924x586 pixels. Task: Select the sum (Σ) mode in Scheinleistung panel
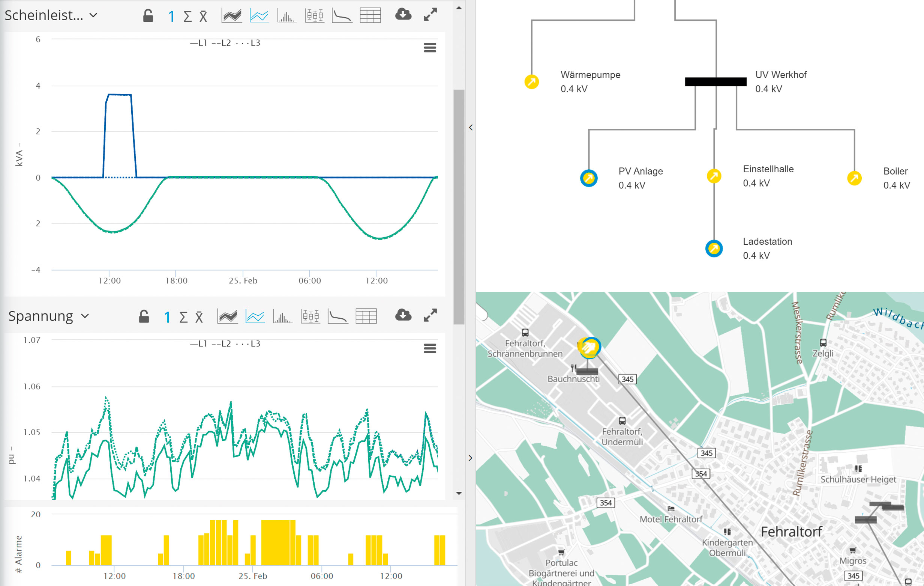[x=187, y=16]
